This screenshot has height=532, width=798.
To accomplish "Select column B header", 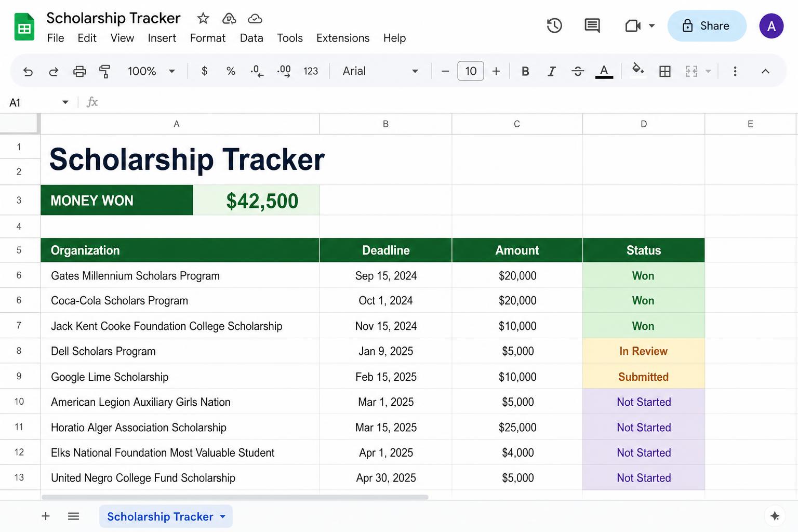I will tap(385, 124).
